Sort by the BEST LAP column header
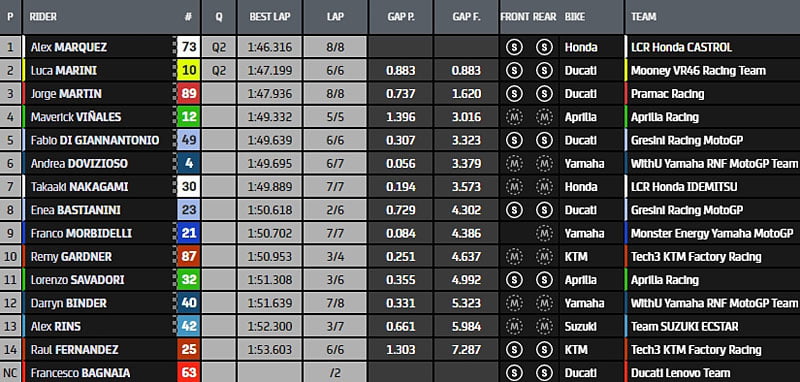The width and height of the screenshot is (800, 382). click(x=270, y=17)
